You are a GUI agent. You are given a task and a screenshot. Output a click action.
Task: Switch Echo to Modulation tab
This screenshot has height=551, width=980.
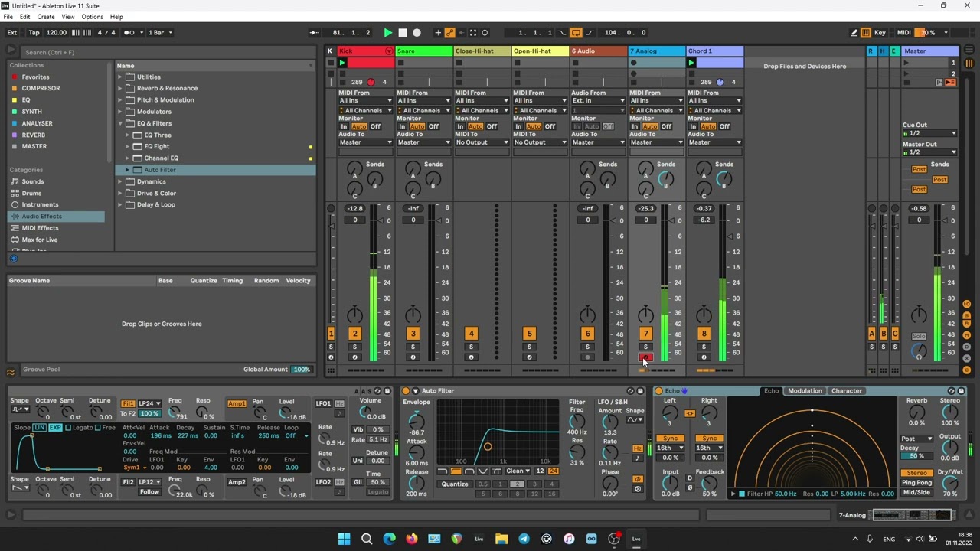[805, 391]
